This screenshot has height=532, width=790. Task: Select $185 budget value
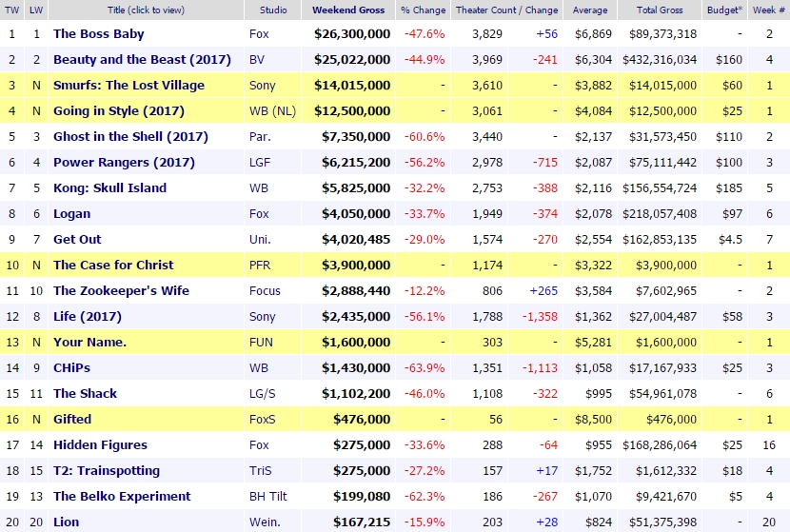[x=729, y=187]
